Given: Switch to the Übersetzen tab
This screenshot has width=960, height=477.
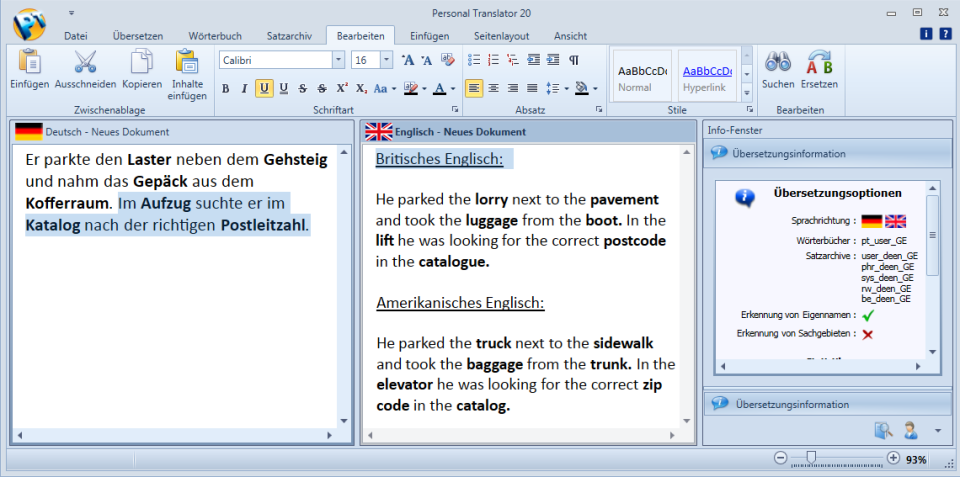Looking at the screenshot, I should (x=138, y=36).
